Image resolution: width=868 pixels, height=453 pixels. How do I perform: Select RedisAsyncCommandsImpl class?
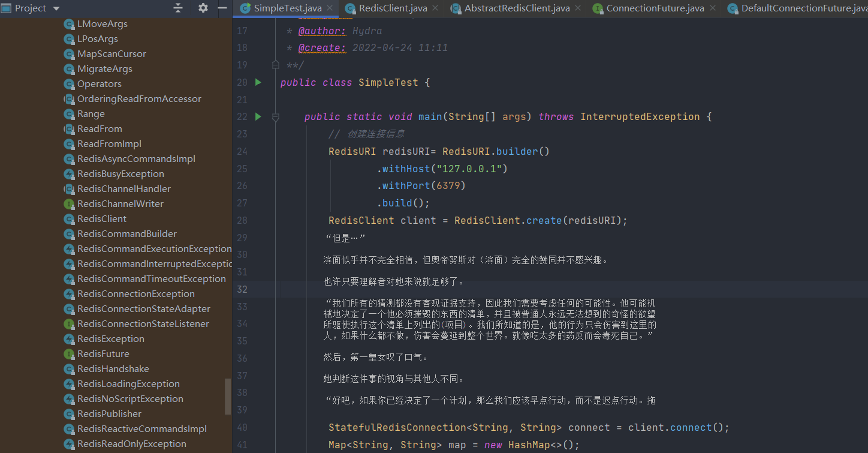coord(136,159)
